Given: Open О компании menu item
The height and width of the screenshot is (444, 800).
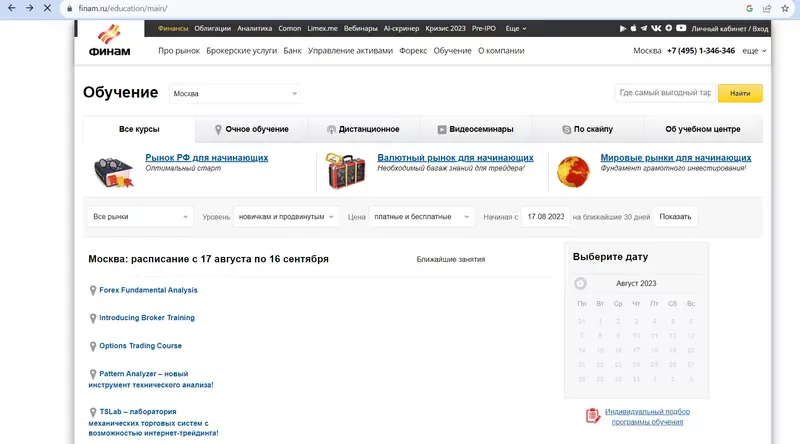Looking at the screenshot, I should click(501, 51).
